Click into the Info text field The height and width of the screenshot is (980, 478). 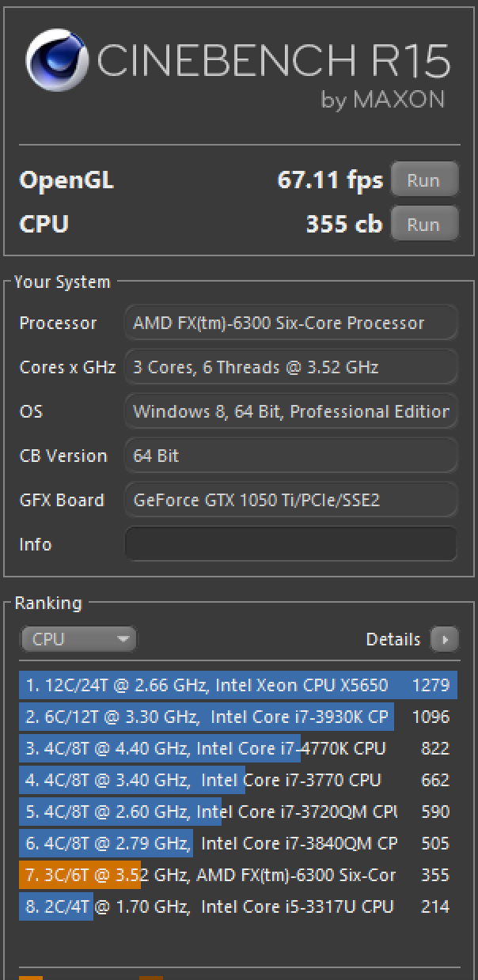tap(291, 544)
